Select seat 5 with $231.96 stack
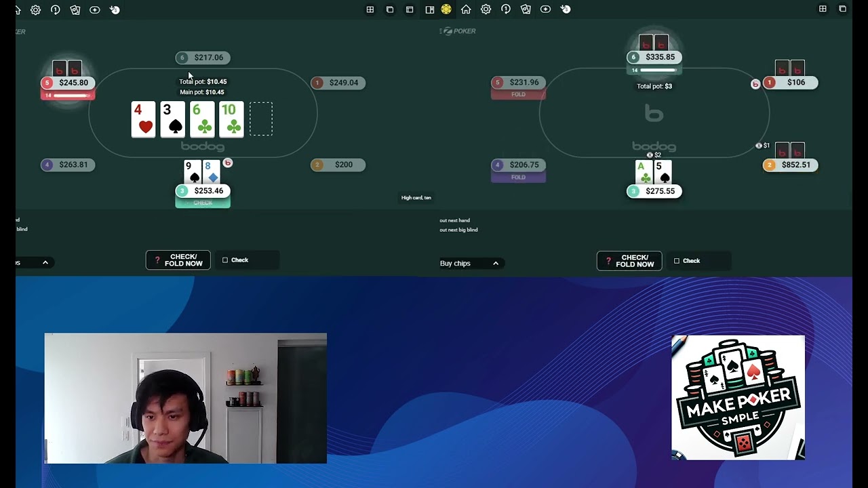The height and width of the screenshot is (488, 868). pos(518,83)
